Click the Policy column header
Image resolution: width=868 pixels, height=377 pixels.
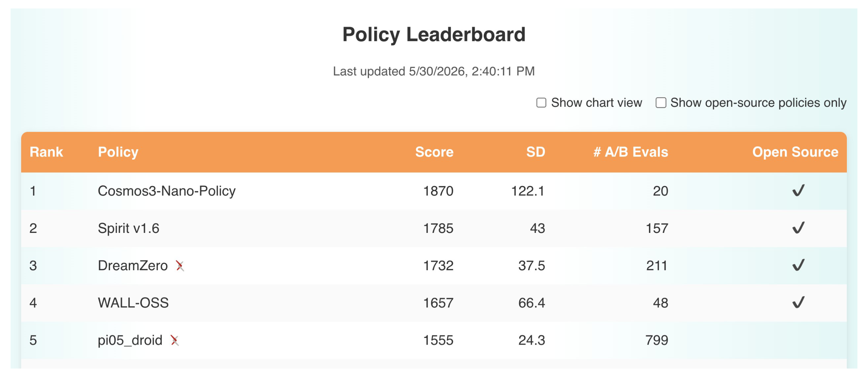[x=118, y=152]
